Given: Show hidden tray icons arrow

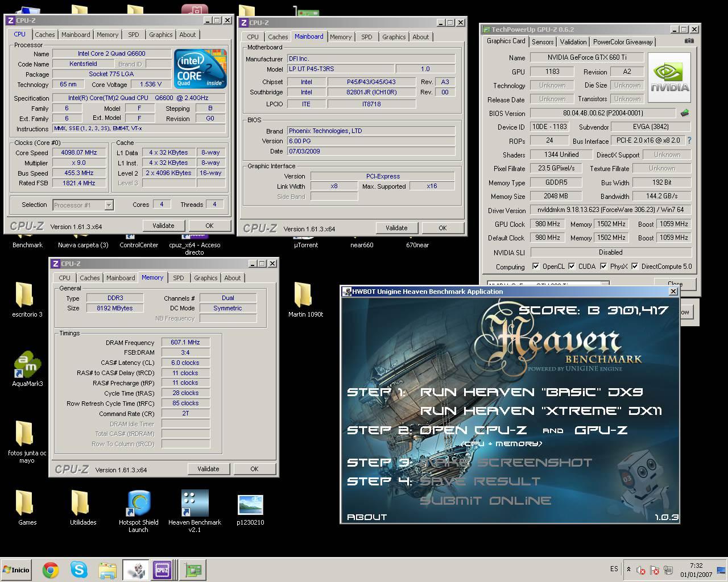Looking at the screenshot, I should click(628, 569).
